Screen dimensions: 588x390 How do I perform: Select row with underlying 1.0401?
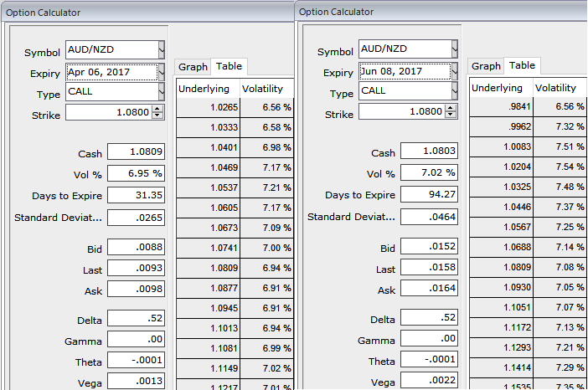(x=235, y=147)
